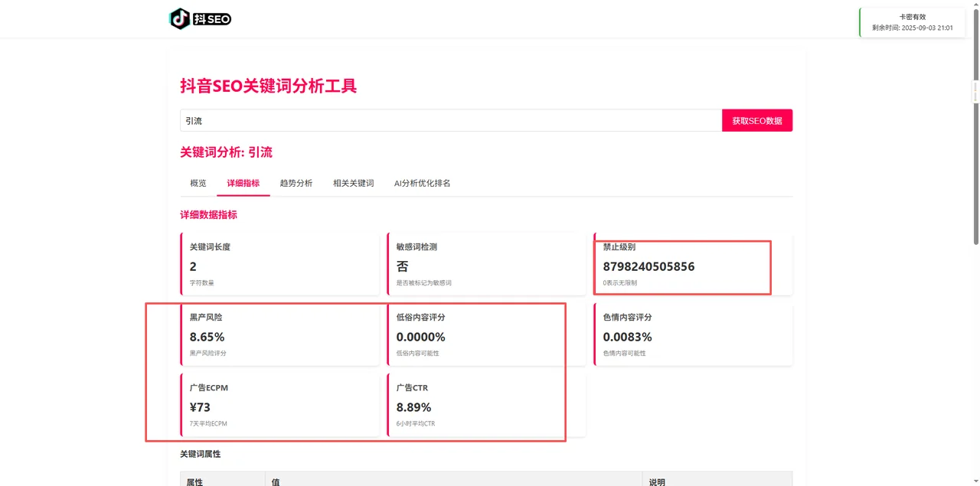Click the 字符数量 note
Viewport: 980px width, 486px height.
(x=202, y=283)
